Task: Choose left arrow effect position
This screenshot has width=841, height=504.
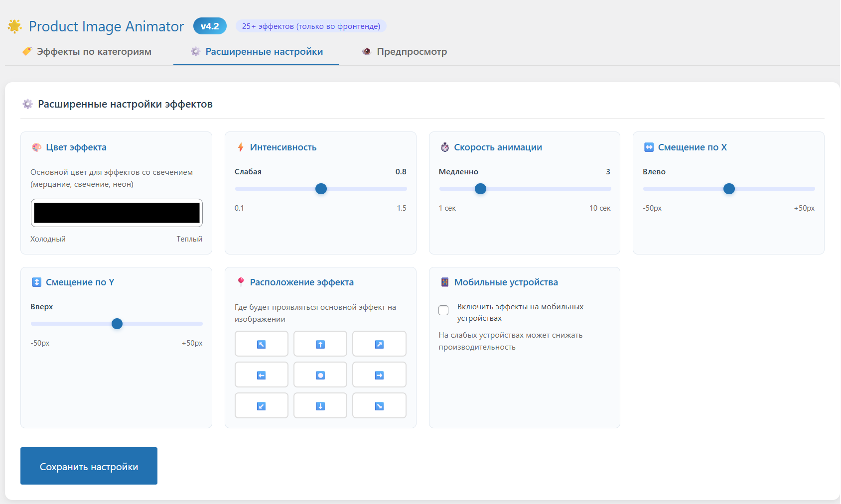Action: pyautogui.click(x=261, y=375)
